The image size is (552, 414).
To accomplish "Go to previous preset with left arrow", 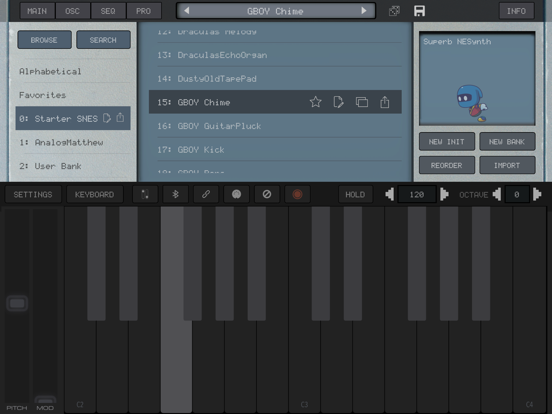I will pyautogui.click(x=187, y=11).
